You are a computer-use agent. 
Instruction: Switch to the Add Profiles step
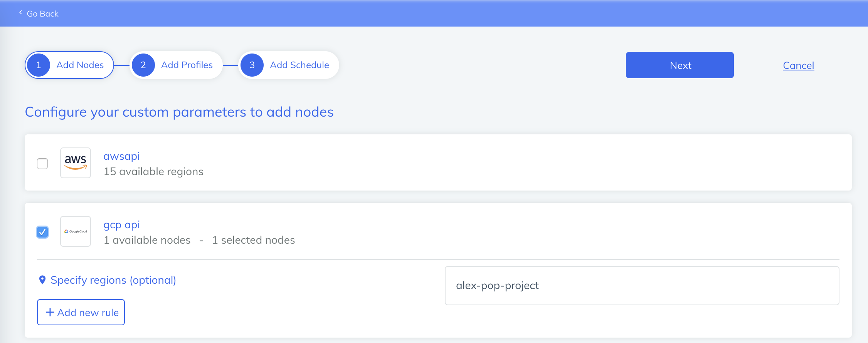pos(187,65)
